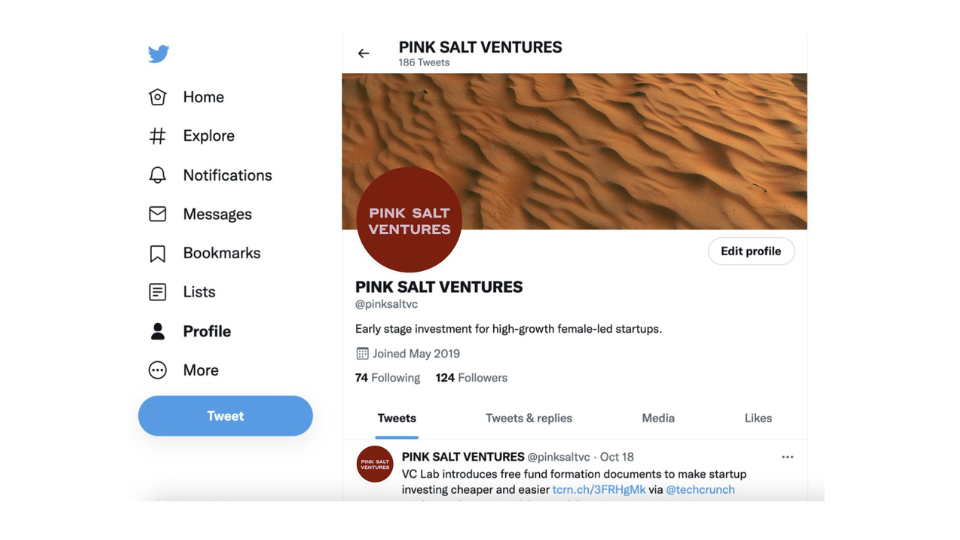Open the tcrn.ch/3FRHgMk link

599,490
